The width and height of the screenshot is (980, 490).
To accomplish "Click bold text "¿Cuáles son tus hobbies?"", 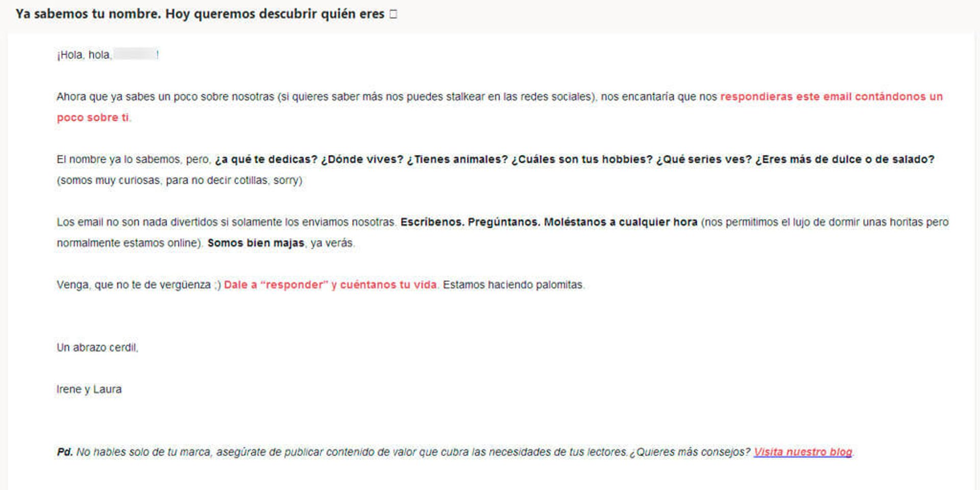I will 582,160.
